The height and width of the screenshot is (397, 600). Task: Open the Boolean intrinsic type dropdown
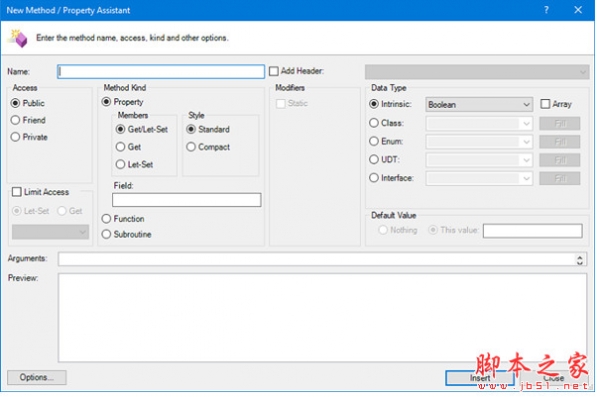pyautogui.click(x=479, y=105)
